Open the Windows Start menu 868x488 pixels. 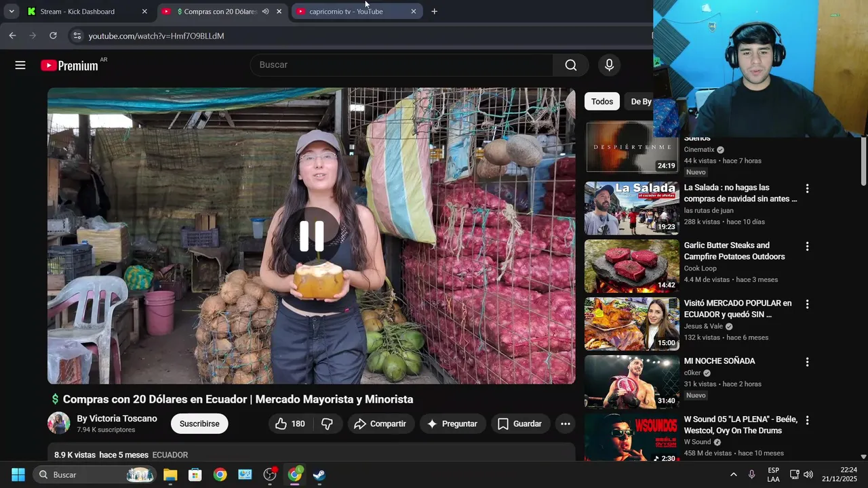[x=18, y=474]
